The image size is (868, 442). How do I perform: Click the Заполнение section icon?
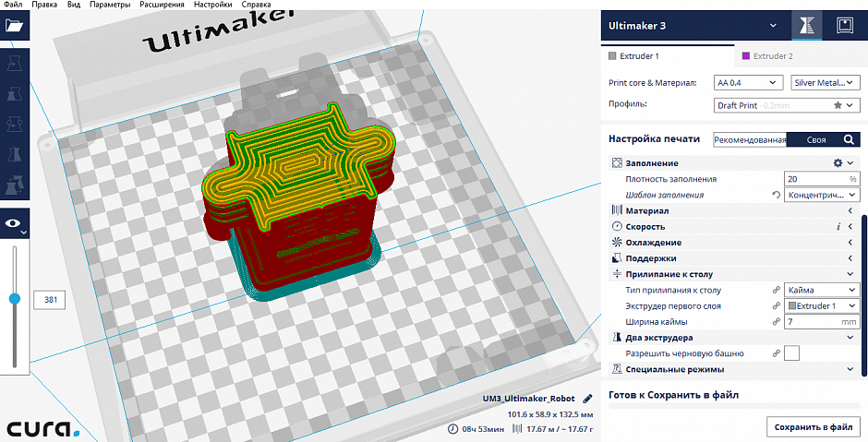click(x=617, y=163)
